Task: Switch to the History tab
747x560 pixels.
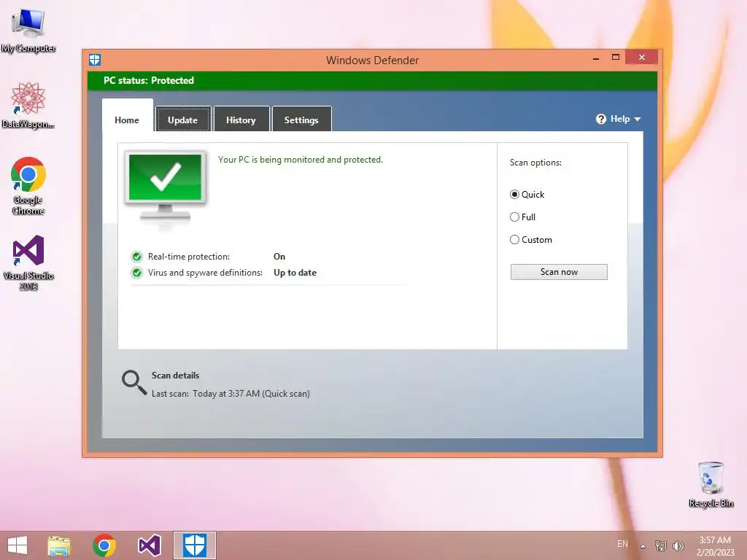Action: (x=241, y=120)
